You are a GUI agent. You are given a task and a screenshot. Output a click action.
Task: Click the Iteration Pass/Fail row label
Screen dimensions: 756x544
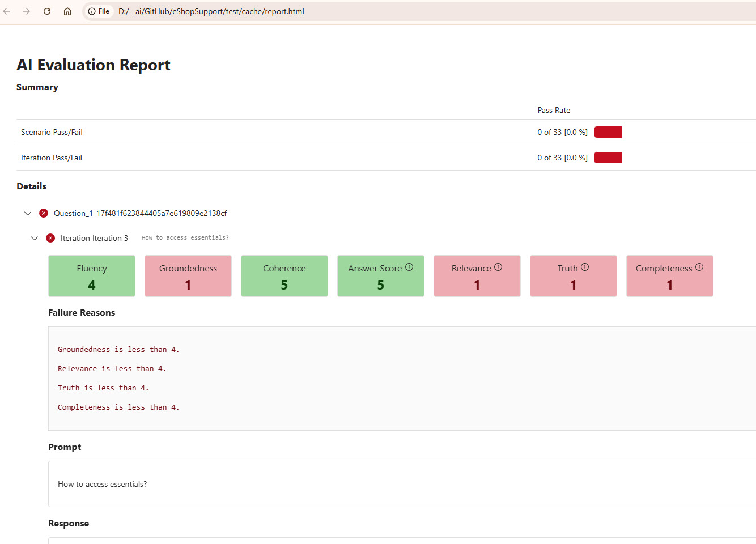pos(52,158)
